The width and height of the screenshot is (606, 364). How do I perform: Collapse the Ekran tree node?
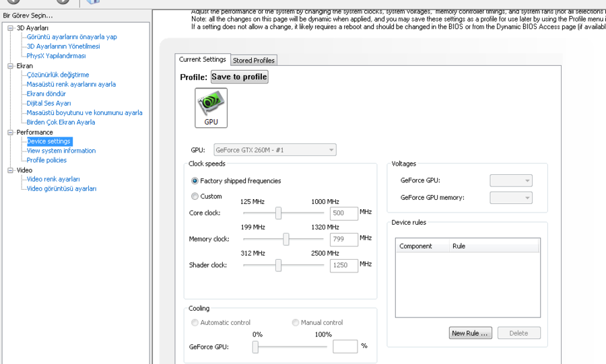pyautogui.click(x=10, y=66)
